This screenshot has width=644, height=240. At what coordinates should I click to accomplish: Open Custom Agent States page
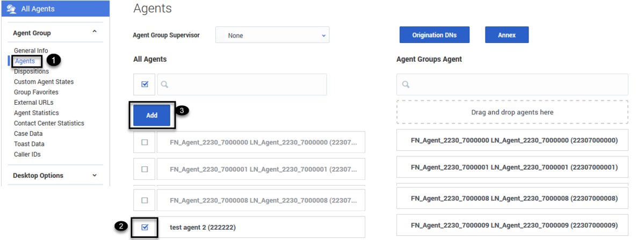tap(44, 82)
